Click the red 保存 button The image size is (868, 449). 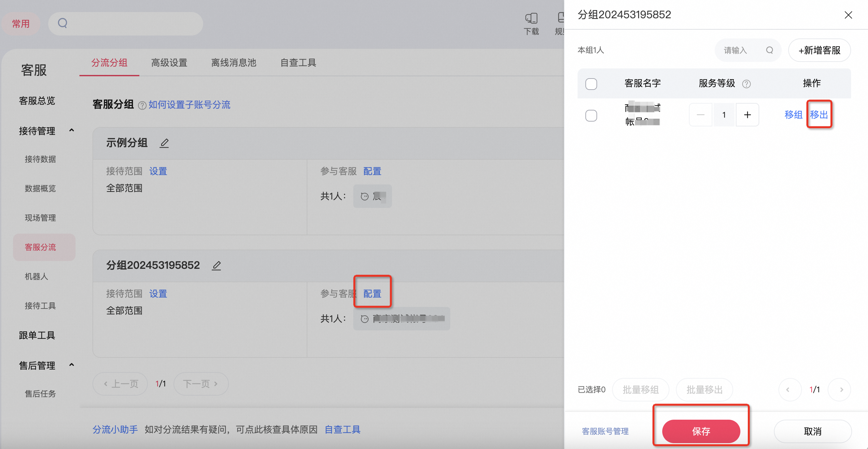(x=701, y=431)
